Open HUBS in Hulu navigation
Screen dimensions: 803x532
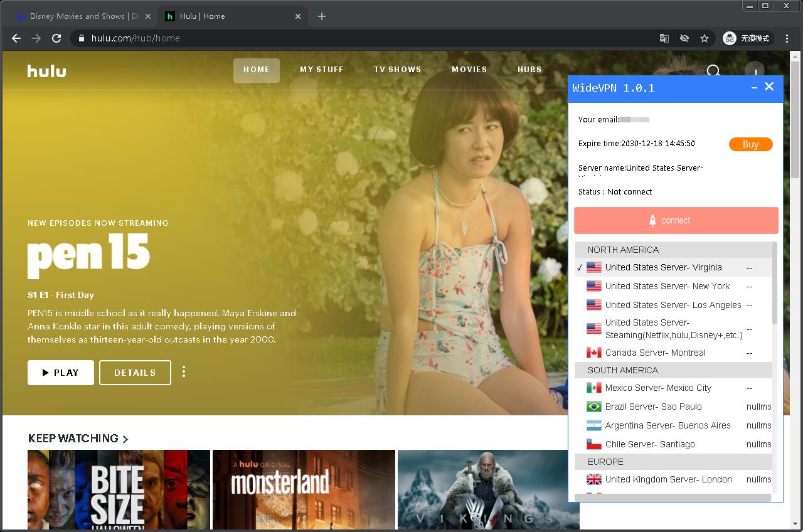point(529,70)
